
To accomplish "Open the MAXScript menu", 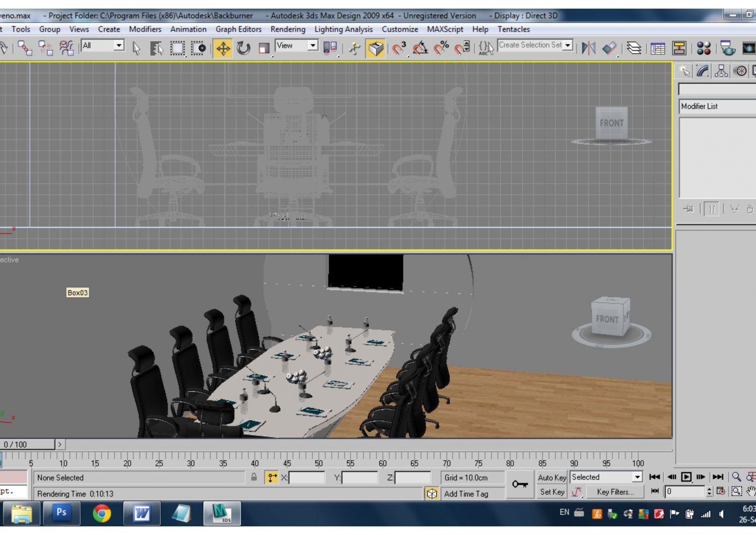I will 445,29.
